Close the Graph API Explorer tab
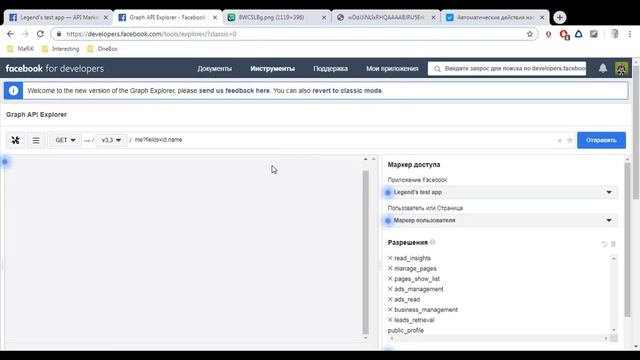 (x=215, y=18)
